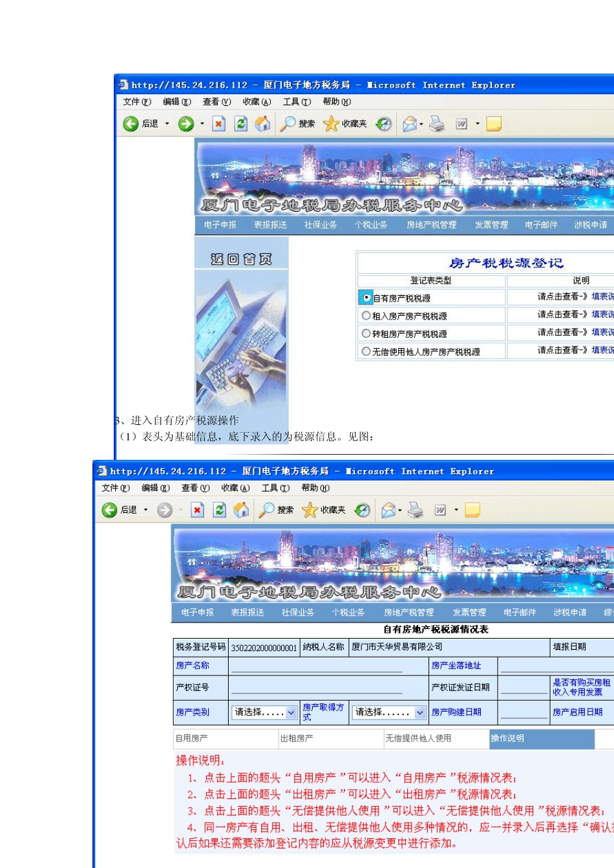This screenshot has width=614, height=868.
Task: Expand the Forward history arrow in the upper window
Action: (202, 124)
